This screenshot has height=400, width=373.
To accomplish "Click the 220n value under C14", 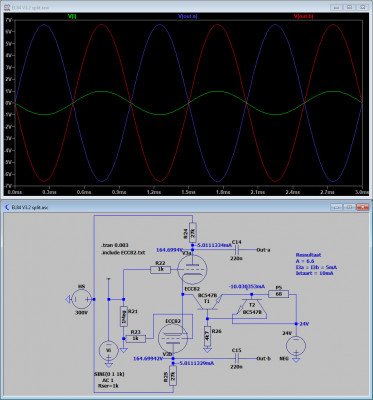I will (x=237, y=258).
